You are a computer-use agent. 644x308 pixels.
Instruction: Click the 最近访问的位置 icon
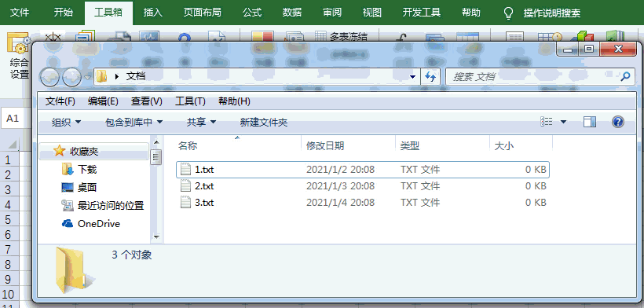coord(67,205)
